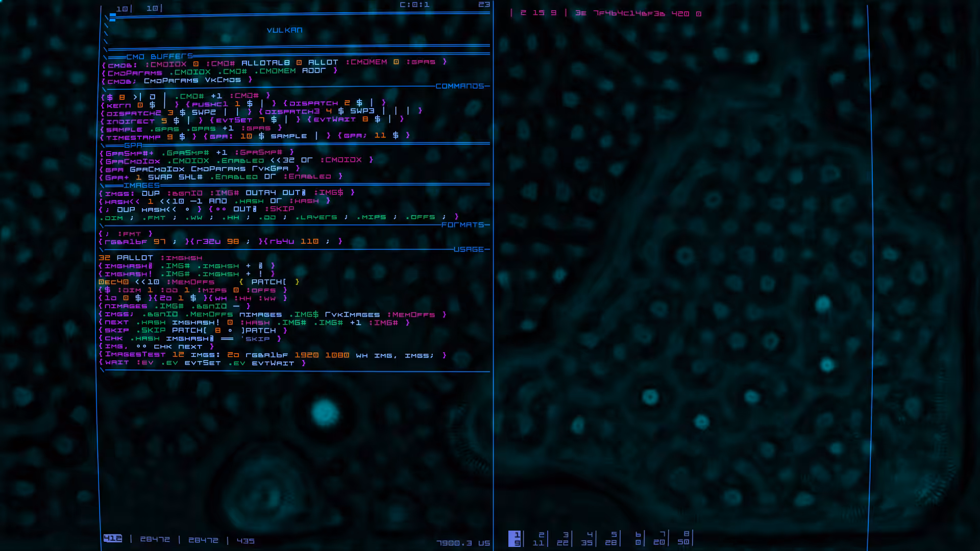Switch to block tab 5 showing 28
The height and width of the screenshot is (551, 980).
pyautogui.click(x=611, y=539)
